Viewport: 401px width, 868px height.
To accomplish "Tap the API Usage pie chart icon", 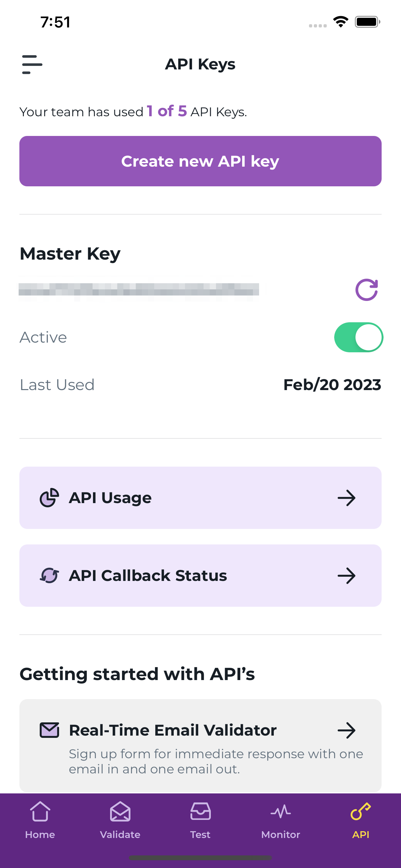I will click(49, 498).
